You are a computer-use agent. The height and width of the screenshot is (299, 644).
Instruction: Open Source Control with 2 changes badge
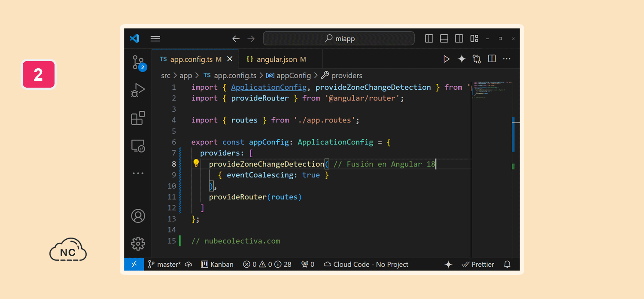tap(138, 63)
